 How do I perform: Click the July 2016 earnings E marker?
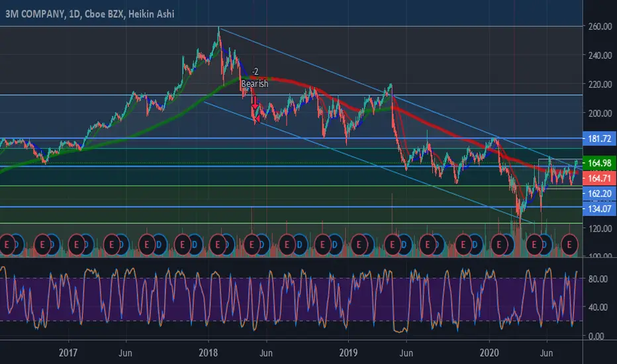tap(7, 245)
